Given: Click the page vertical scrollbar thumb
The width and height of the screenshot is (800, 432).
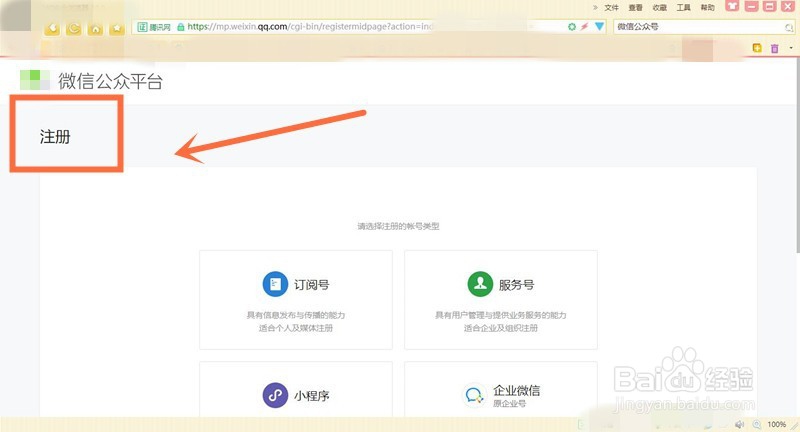Looking at the screenshot, I should point(797,158).
